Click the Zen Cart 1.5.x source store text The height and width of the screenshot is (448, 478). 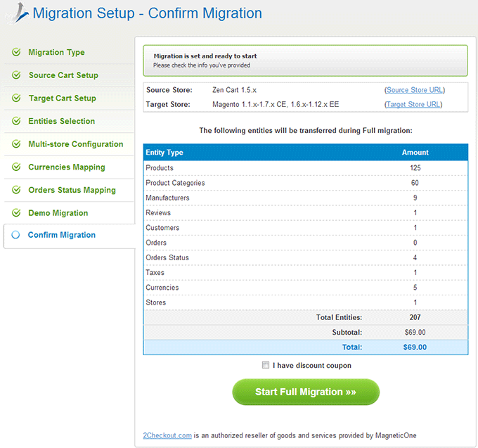[x=234, y=90]
